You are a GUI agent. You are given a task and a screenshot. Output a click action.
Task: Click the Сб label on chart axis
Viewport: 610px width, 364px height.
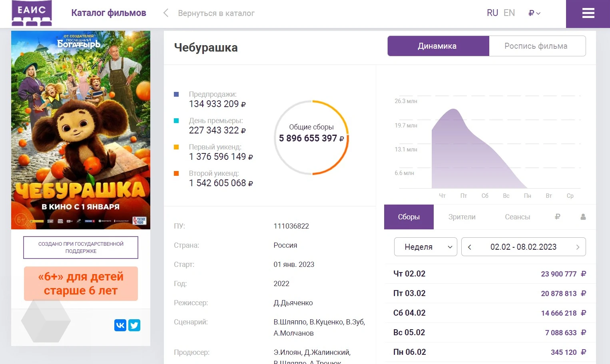click(485, 196)
